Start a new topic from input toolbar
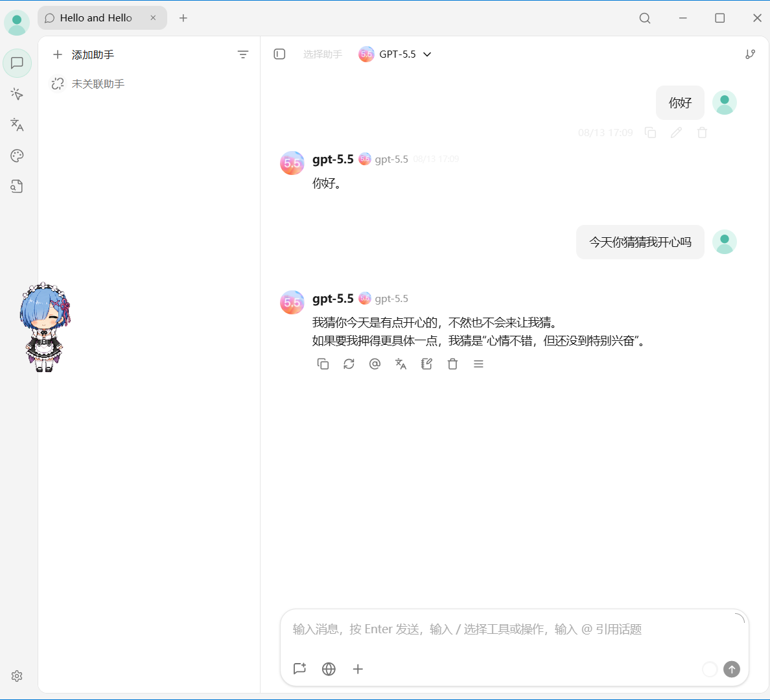 (299, 669)
